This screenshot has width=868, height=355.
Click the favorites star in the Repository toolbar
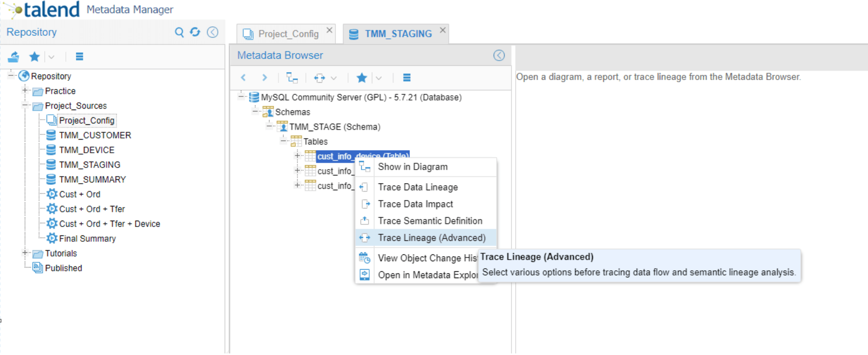tap(34, 56)
